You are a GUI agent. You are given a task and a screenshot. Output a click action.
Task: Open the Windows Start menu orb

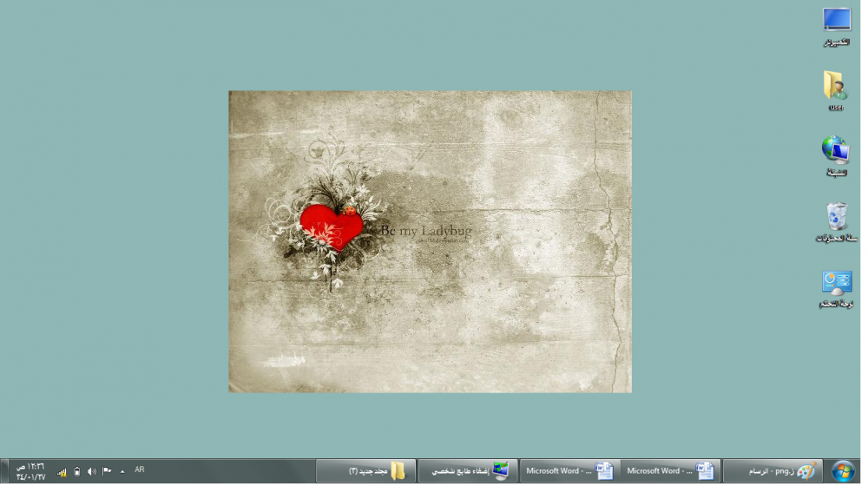coord(841,471)
